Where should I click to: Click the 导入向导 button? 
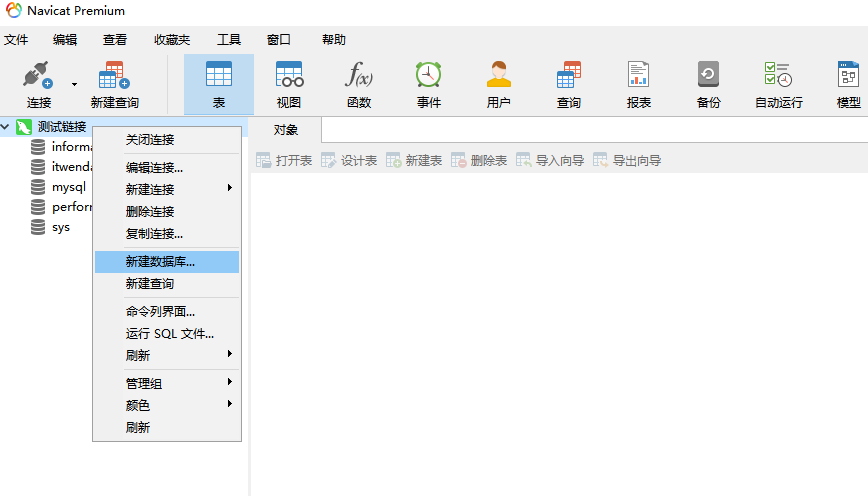[x=550, y=160]
